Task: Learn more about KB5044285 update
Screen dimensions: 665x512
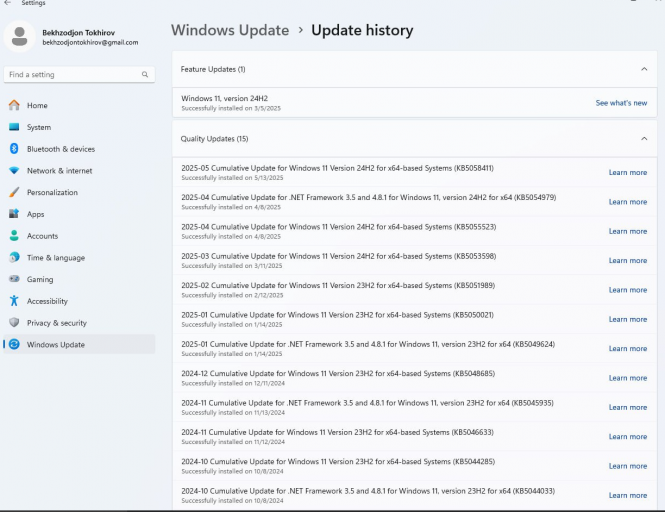Action: [x=628, y=466]
